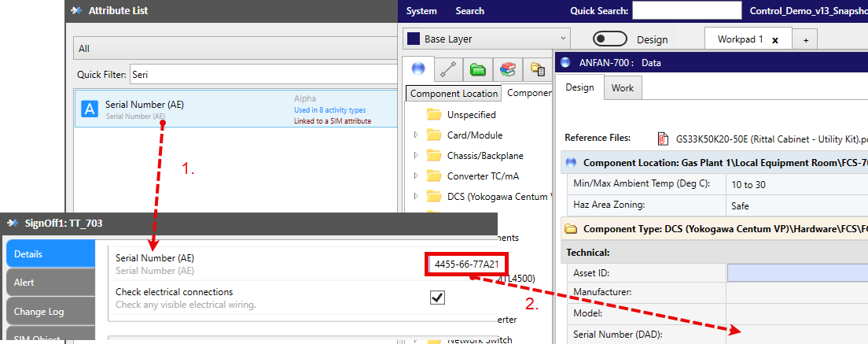Click the red paperclip reference file icon
This screenshot has height=344, width=868.
662,139
